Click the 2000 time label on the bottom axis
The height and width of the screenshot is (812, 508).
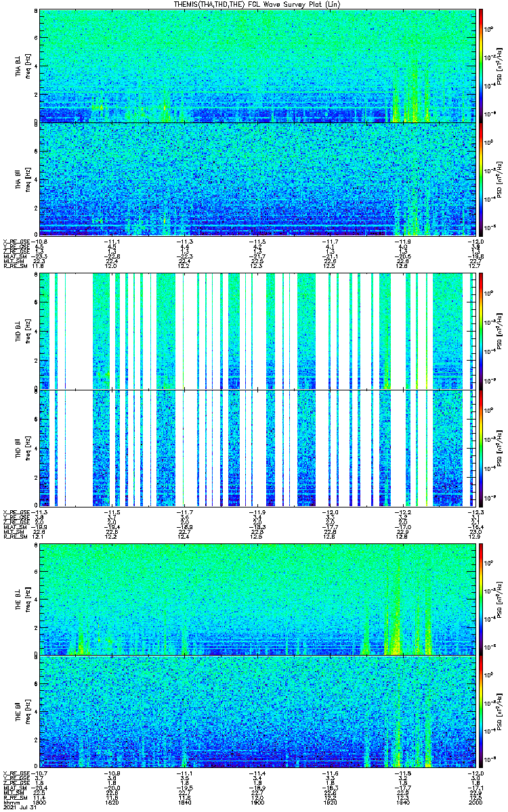pyautogui.click(x=476, y=802)
